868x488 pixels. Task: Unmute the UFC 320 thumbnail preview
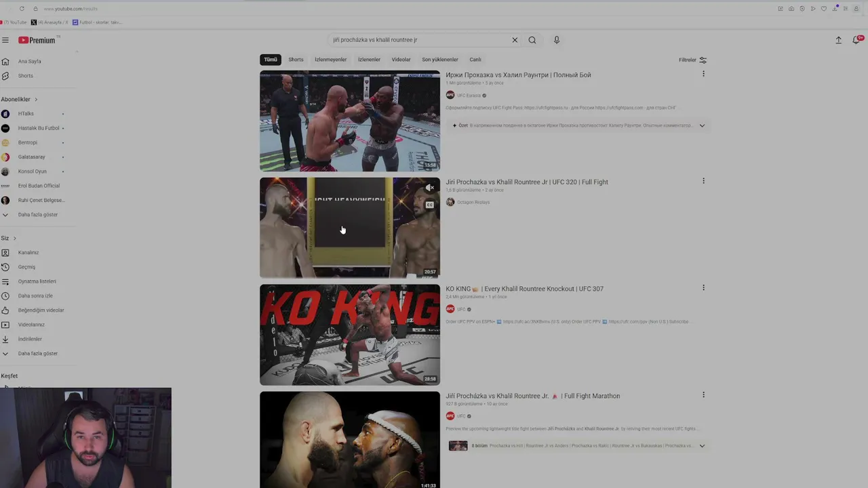coord(430,188)
